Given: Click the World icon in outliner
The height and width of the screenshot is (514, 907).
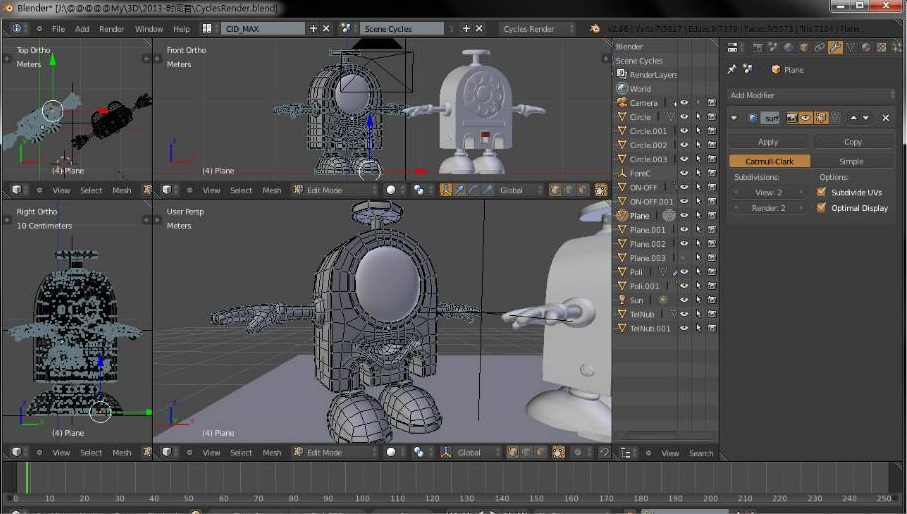Looking at the screenshot, I should [622, 89].
